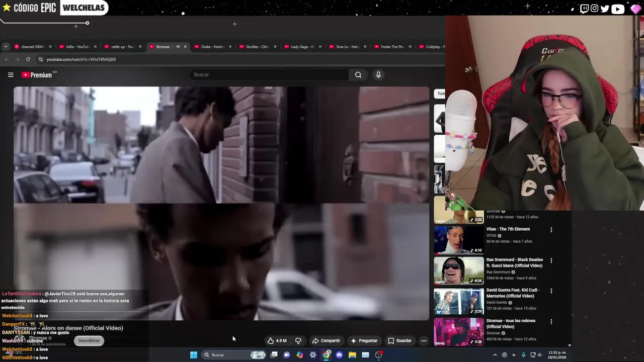Click the browser forward arrow
644x362 pixels.
click(x=17, y=59)
